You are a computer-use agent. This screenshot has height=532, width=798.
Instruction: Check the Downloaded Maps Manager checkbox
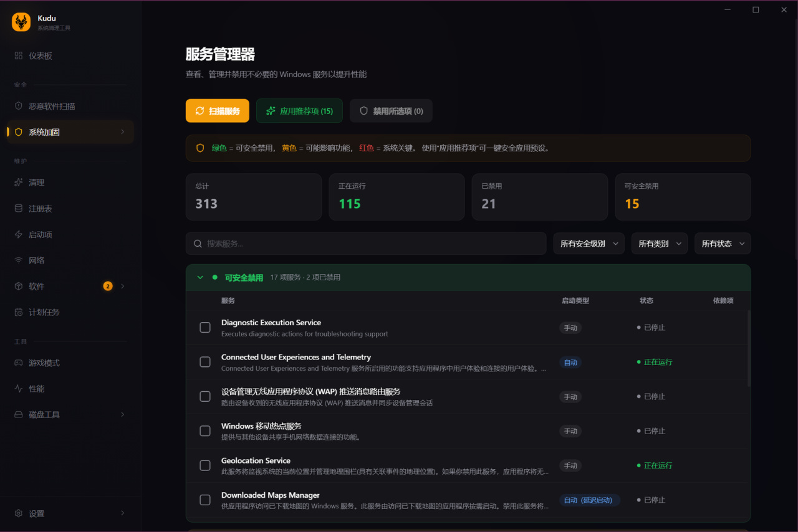(x=205, y=500)
